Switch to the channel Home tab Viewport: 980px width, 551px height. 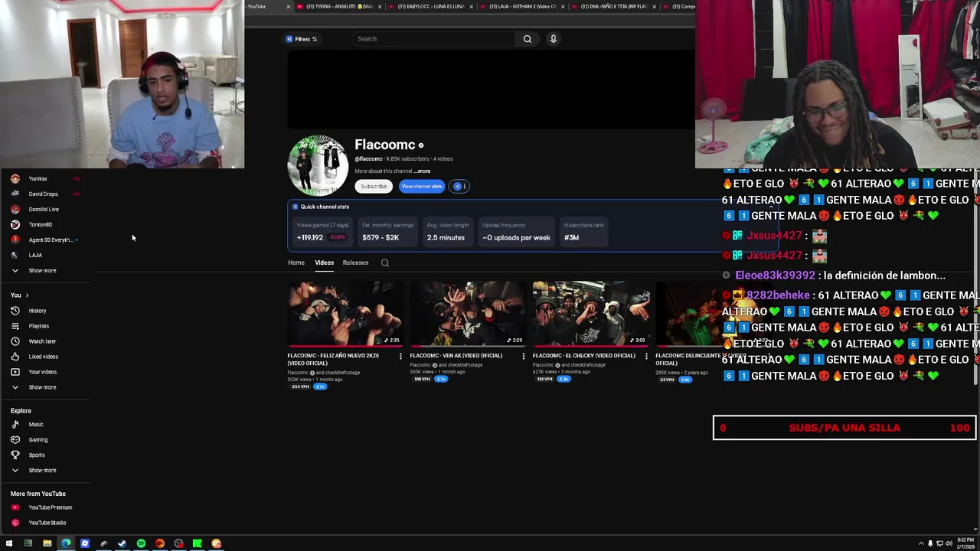pos(296,262)
